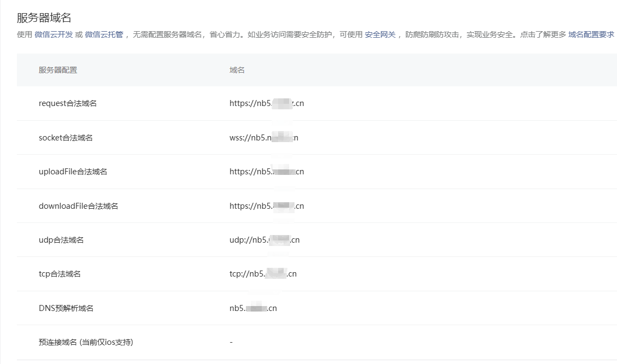This screenshot has height=364, width=617.
Task: Open the 微信云托管 link
Action: point(104,34)
